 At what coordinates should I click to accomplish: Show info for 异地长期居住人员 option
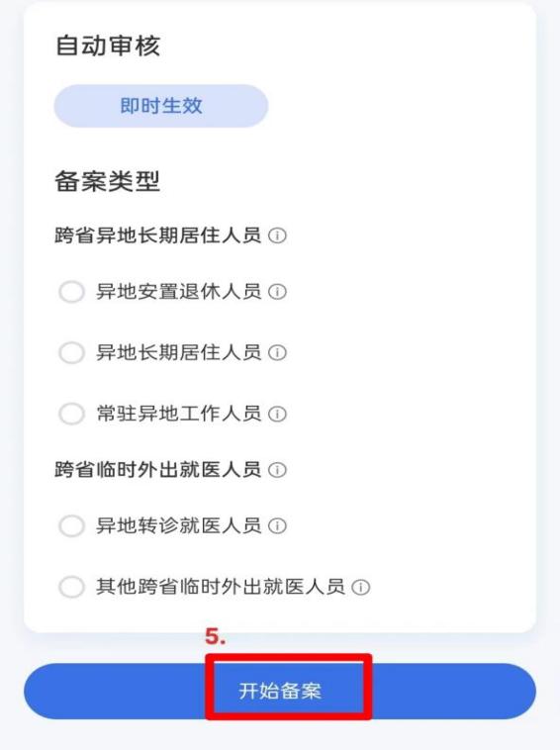pyautogui.click(x=277, y=353)
